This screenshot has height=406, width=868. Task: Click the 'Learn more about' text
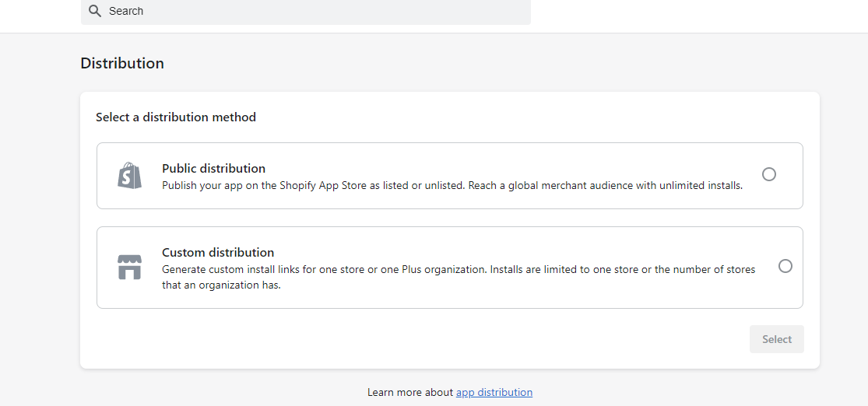pos(409,392)
